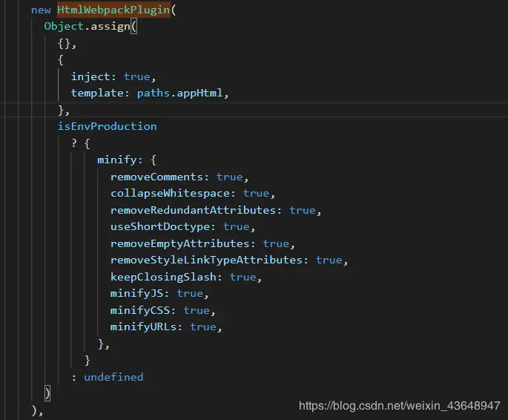Click the HtmlWebpackPlugin class name

pos(113,10)
